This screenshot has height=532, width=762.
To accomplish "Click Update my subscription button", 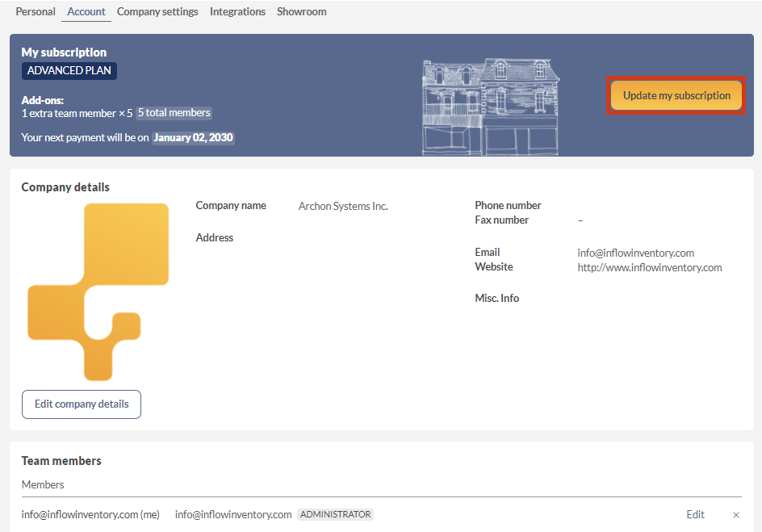I will click(x=676, y=95).
